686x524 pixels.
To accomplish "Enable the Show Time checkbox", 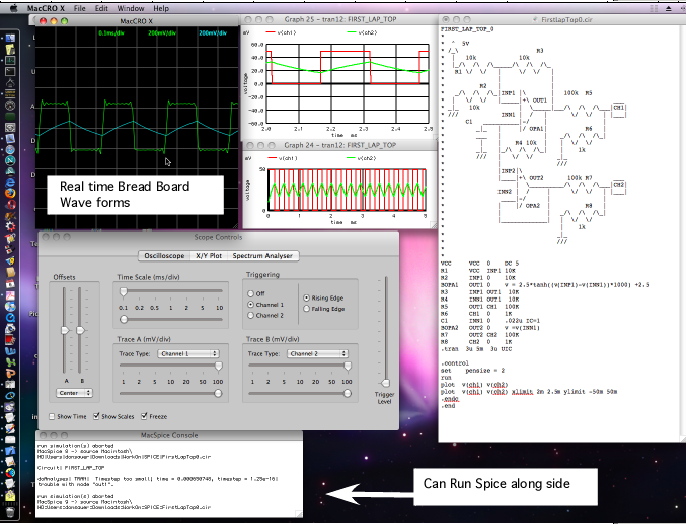I will 54,416.
